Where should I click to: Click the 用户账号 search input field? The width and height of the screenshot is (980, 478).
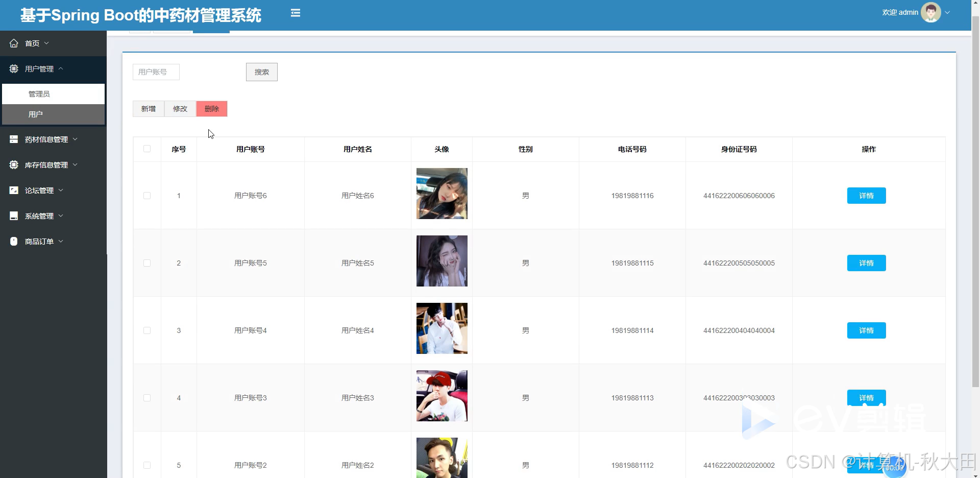(155, 71)
